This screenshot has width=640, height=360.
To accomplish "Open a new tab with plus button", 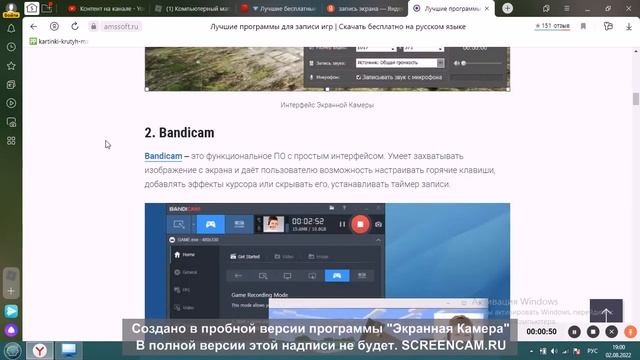I will tap(507, 8).
